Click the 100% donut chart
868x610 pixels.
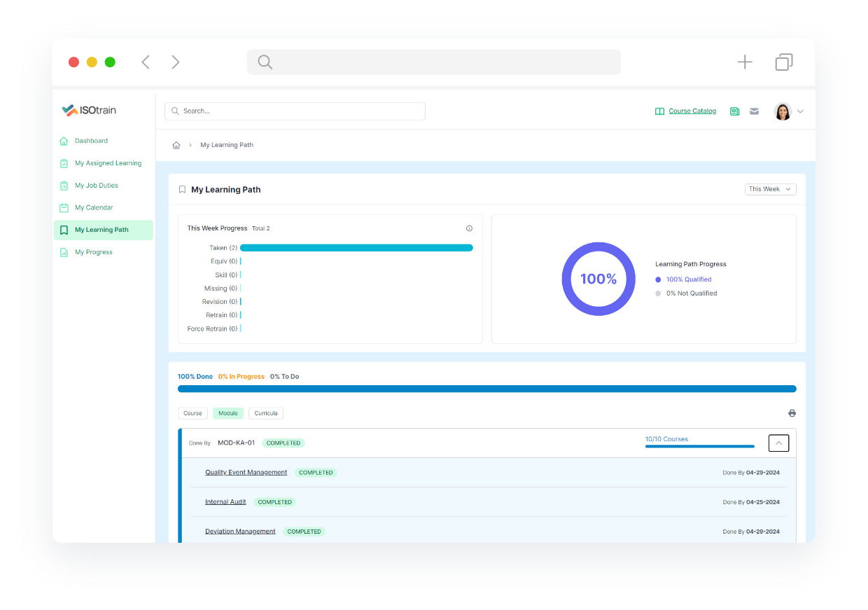click(x=598, y=279)
